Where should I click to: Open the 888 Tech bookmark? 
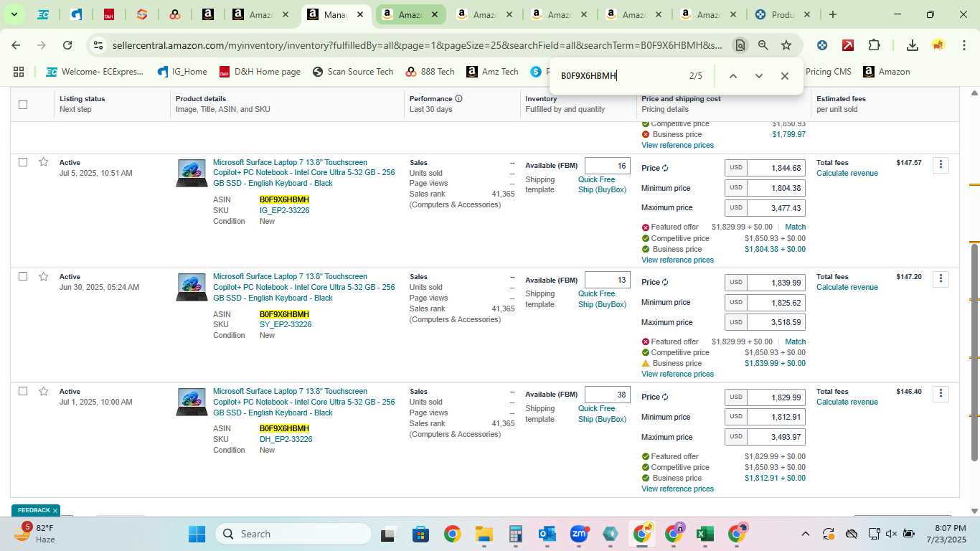coord(430,72)
